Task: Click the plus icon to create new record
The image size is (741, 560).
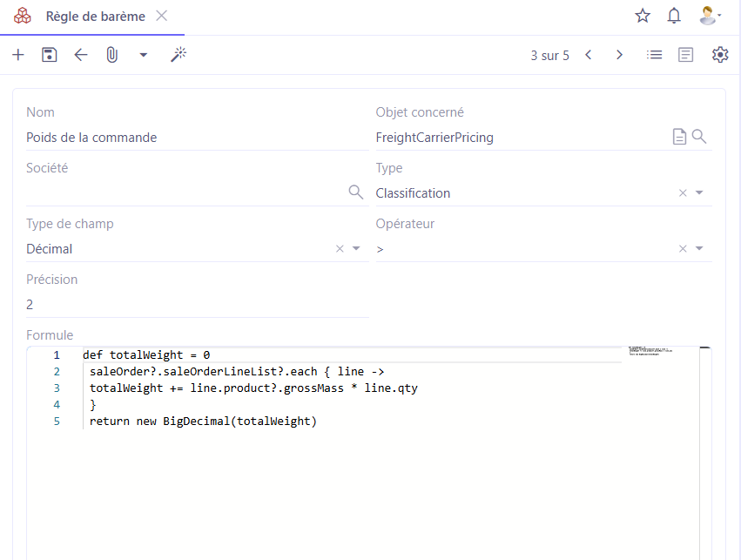Action: (x=18, y=55)
